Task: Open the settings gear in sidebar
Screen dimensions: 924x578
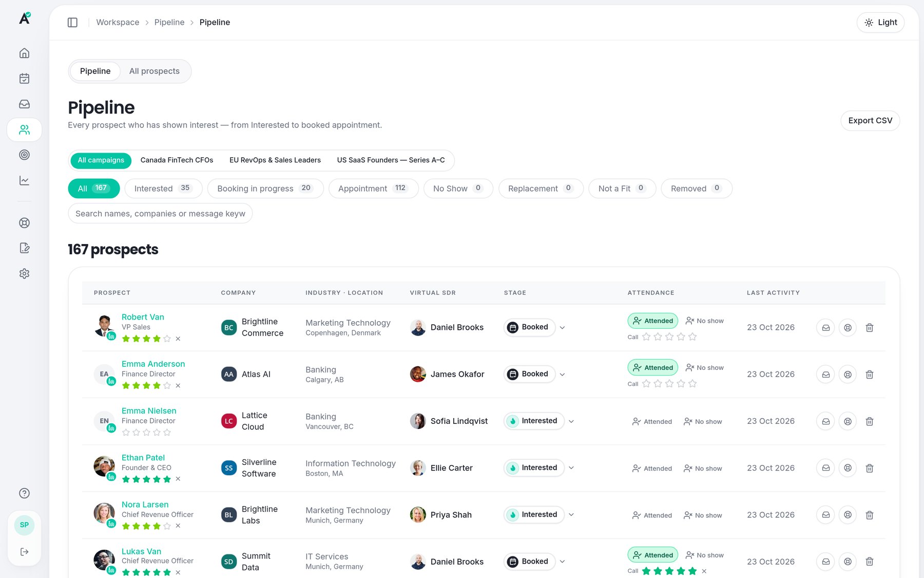Action: click(24, 273)
